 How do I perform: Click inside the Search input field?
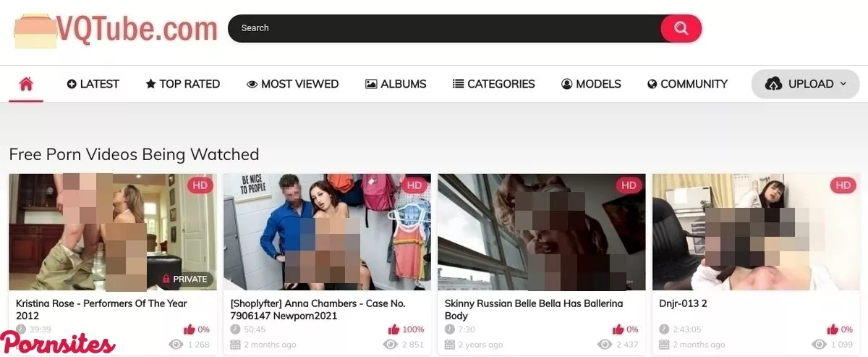pyautogui.click(x=441, y=28)
